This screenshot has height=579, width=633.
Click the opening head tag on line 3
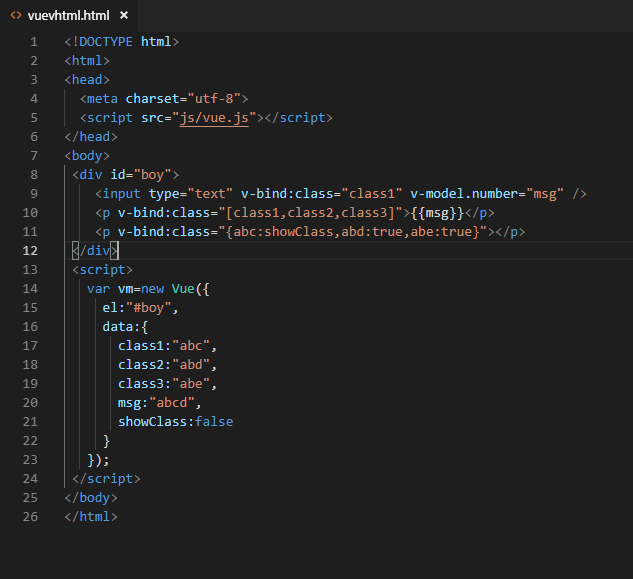pos(87,80)
